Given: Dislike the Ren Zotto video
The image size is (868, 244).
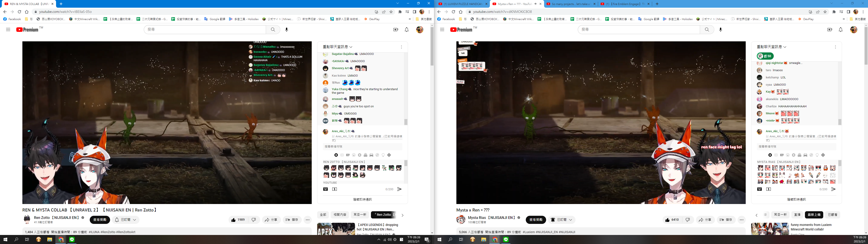Looking at the screenshot, I should point(253,220).
